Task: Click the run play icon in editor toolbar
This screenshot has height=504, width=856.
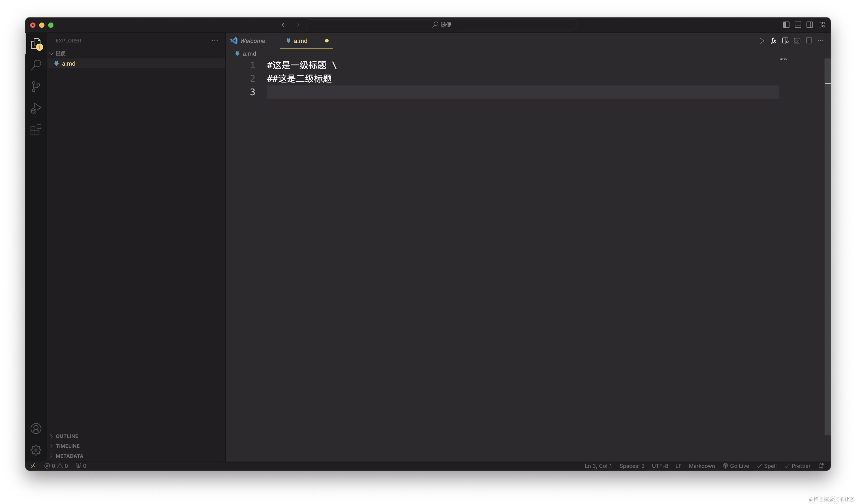Action: pyautogui.click(x=761, y=41)
